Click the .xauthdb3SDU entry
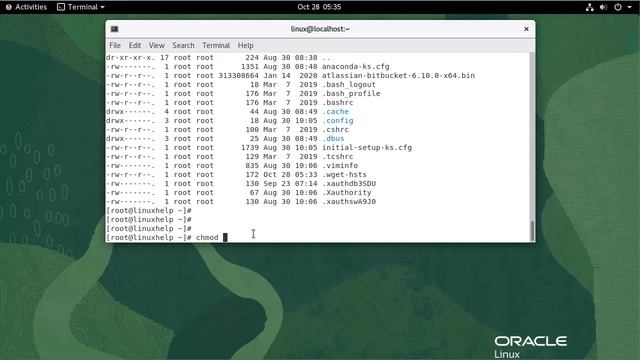Viewport: 640px width, 360px height. [349, 184]
